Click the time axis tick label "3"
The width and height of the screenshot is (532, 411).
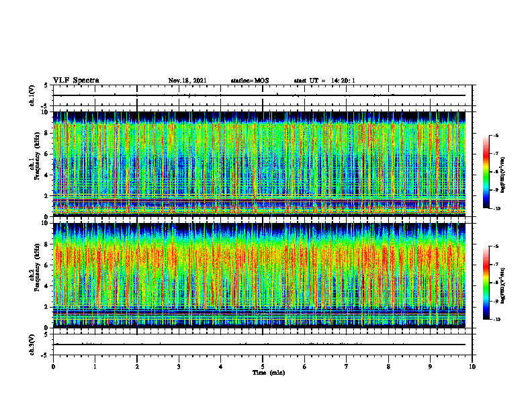179,367
